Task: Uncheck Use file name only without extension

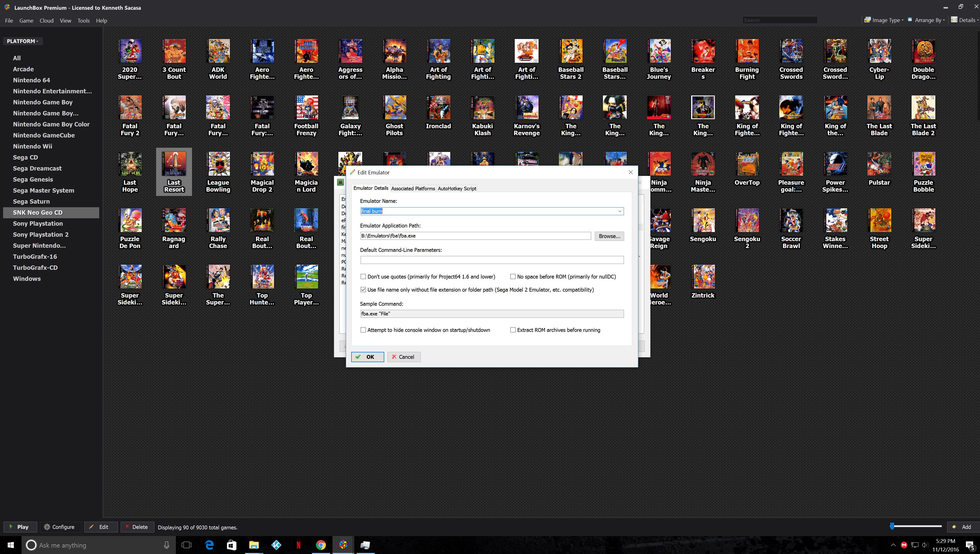Action: pyautogui.click(x=363, y=290)
